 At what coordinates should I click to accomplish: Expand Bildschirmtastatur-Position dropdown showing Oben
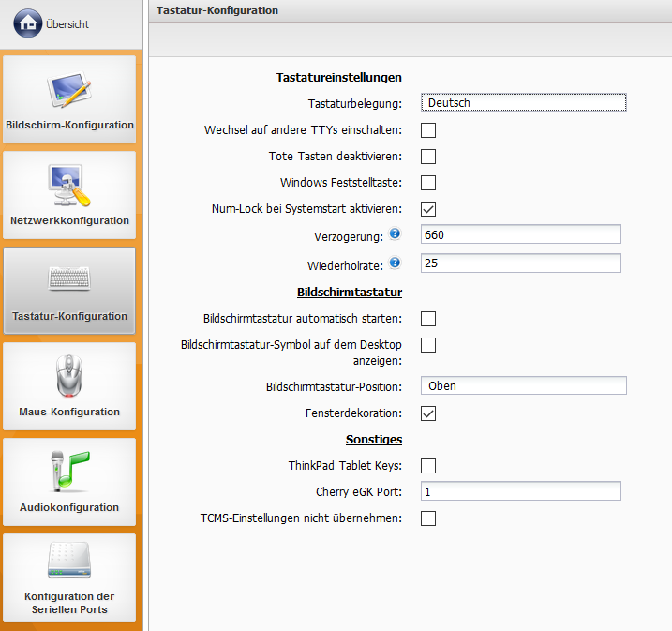point(523,385)
